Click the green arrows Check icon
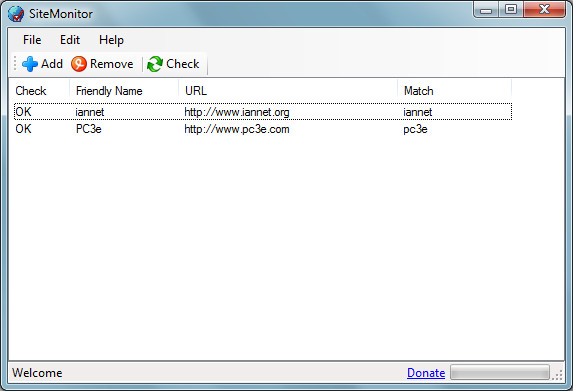 [155, 64]
